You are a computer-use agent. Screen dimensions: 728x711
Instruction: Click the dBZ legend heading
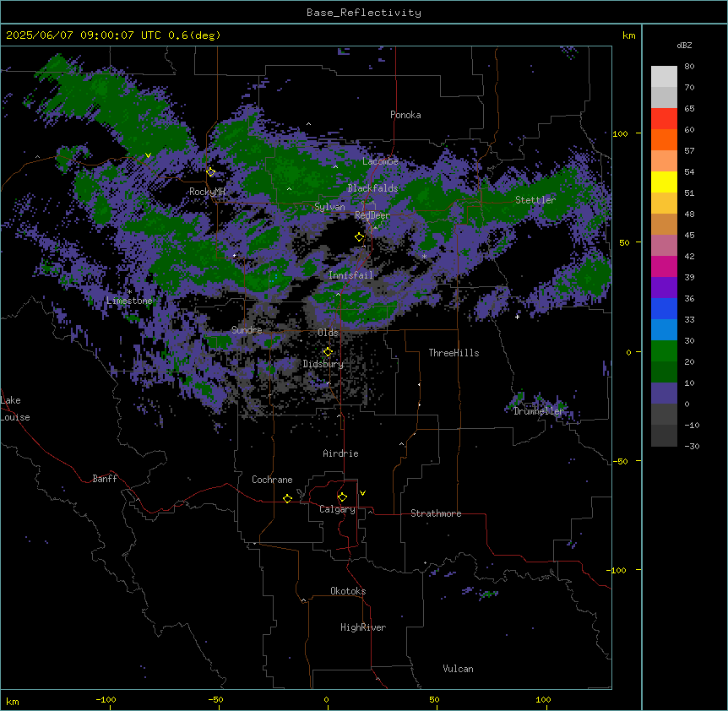684,46
